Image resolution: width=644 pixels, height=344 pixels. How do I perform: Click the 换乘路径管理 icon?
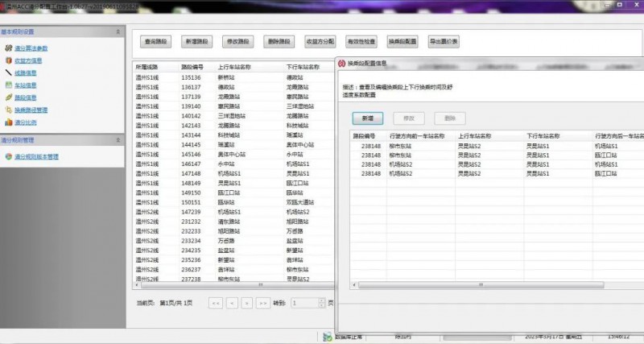7,110
